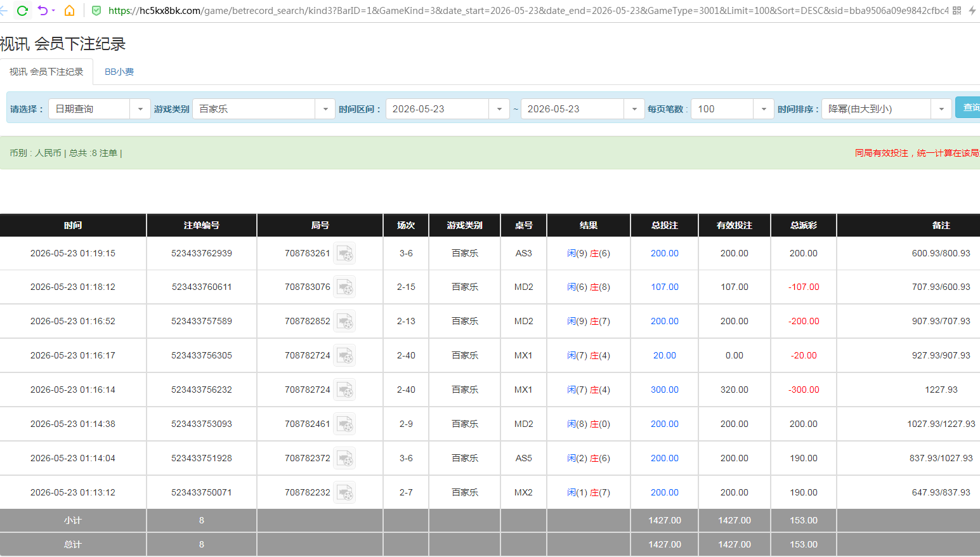Open video replay icon for round 708782372
Screen dimensions: 980x557
345,459
